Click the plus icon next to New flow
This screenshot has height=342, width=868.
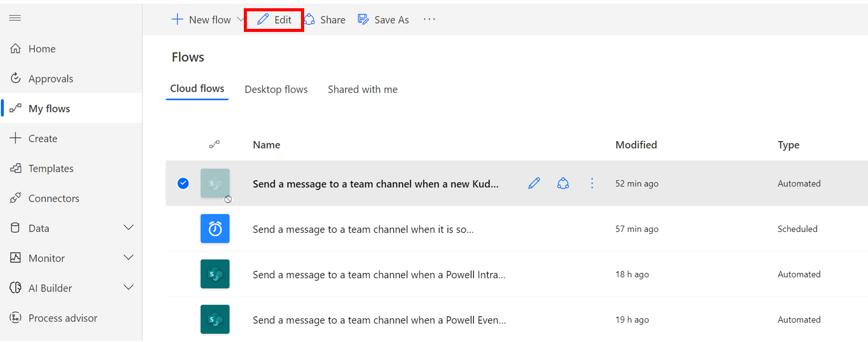coord(177,20)
